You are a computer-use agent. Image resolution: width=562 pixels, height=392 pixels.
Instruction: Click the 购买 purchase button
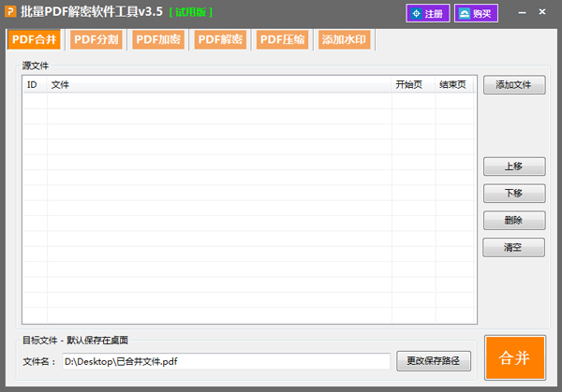[x=476, y=14]
